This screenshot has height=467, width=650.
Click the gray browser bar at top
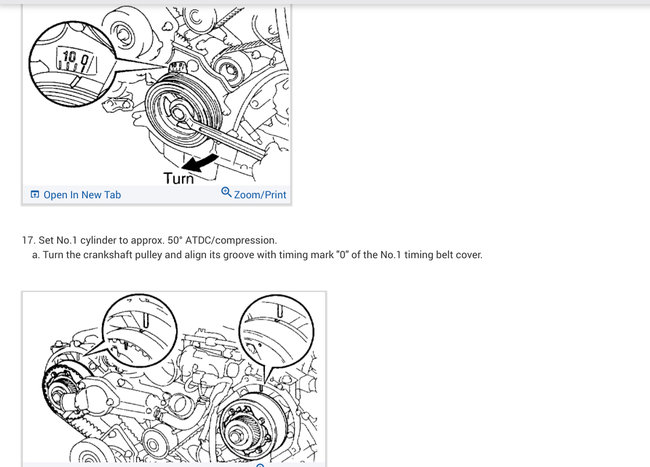click(x=325, y=2)
